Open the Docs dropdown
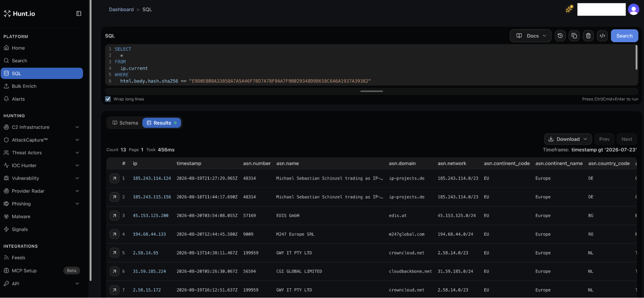The height and width of the screenshot is (298, 644). pyautogui.click(x=531, y=36)
